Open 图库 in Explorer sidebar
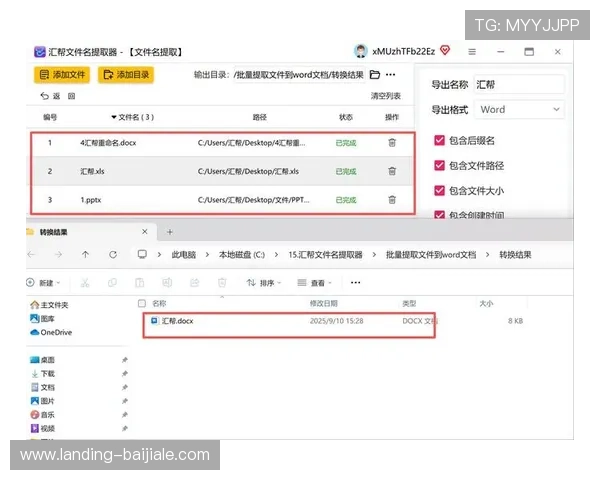The height and width of the screenshot is (480, 600). pos(42,318)
